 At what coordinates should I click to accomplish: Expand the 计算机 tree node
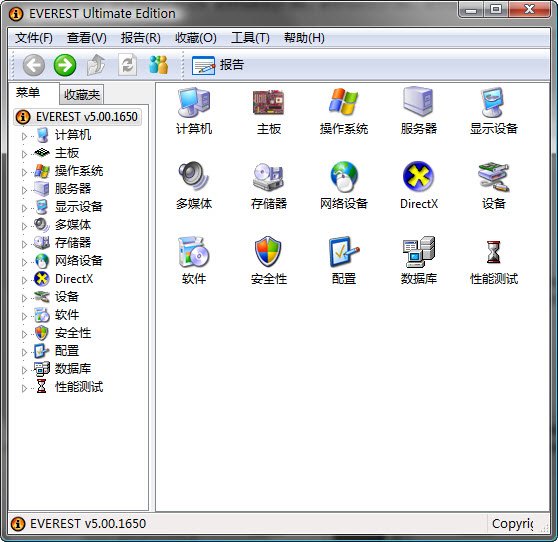click(x=24, y=136)
